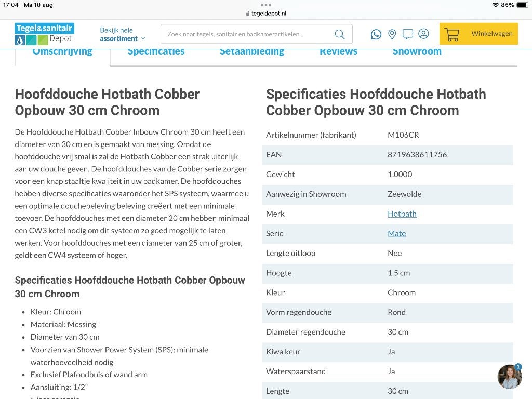Viewport: 532px width, 399px height.
Task: Click the 'Kleur: Chroom' bullet
Action: [x=56, y=312]
